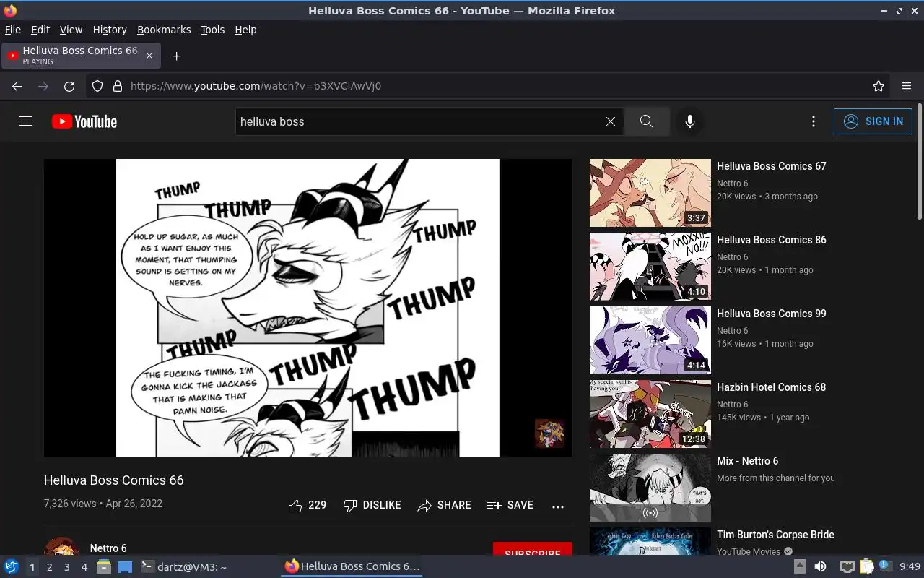This screenshot has height=578, width=924.
Task: Open a new browser tab
Action: pos(176,56)
